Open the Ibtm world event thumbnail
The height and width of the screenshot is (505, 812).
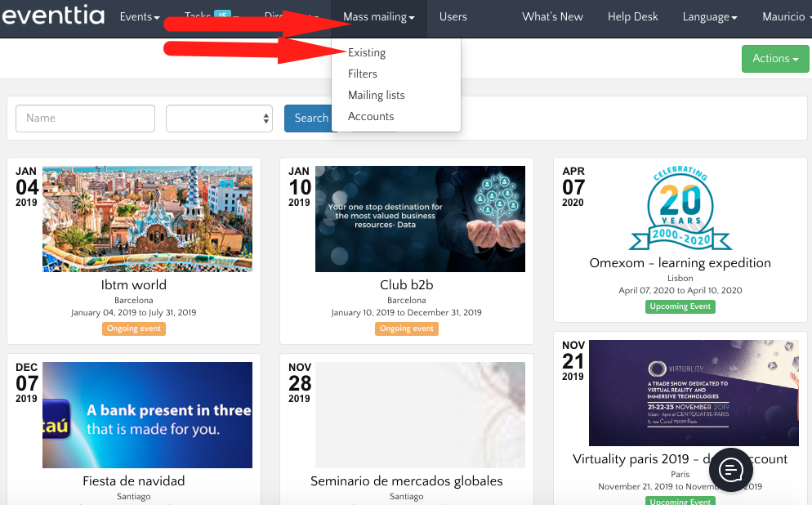pyautogui.click(x=147, y=219)
